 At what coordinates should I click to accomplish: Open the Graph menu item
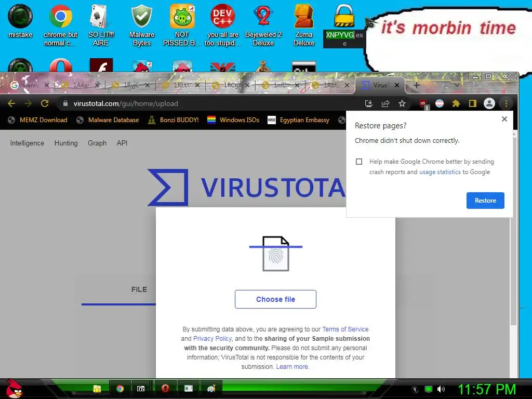(97, 143)
